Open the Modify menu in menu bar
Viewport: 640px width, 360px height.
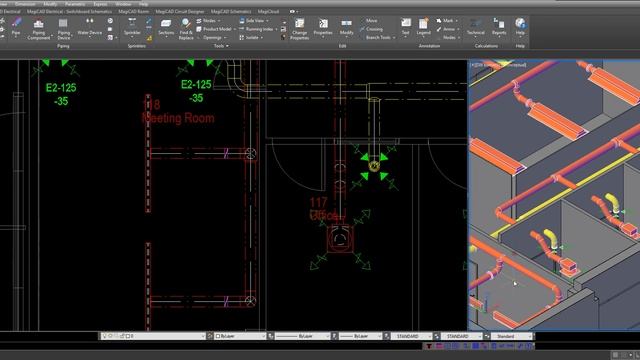coord(50,4)
